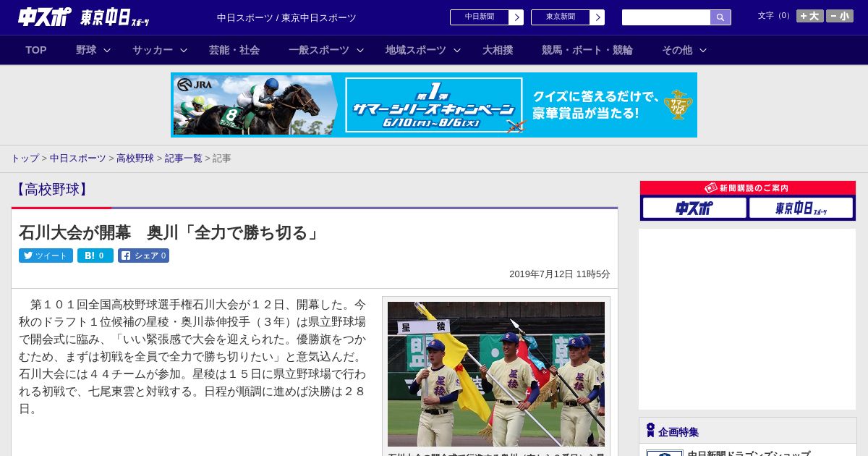The image size is (868, 456).
Task: Expand the 野球 dropdown chevron
Action: pos(107,50)
